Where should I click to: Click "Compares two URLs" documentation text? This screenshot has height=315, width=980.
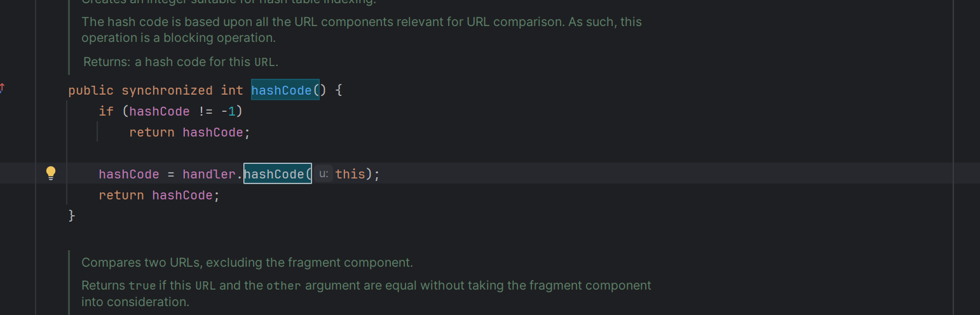(247, 262)
